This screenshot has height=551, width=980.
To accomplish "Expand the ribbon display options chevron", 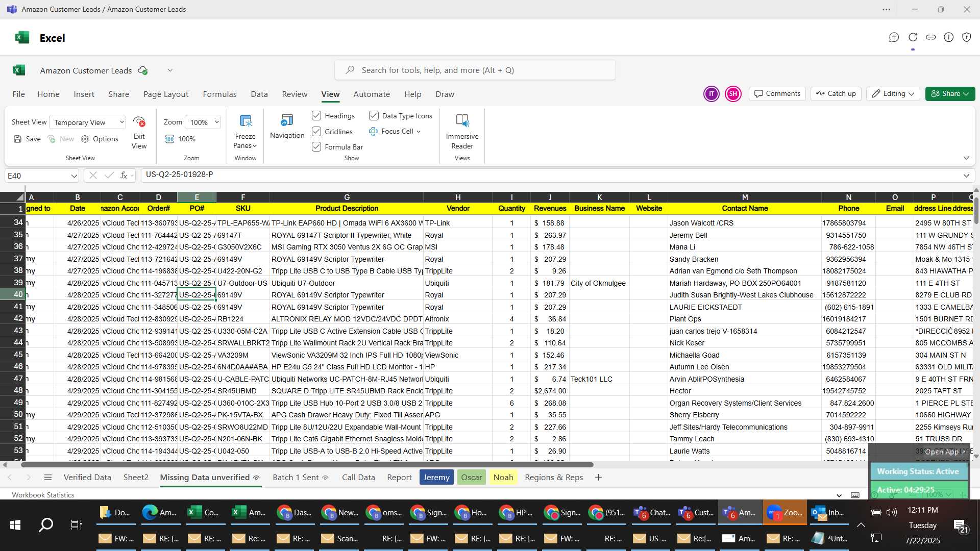I will coord(966,158).
